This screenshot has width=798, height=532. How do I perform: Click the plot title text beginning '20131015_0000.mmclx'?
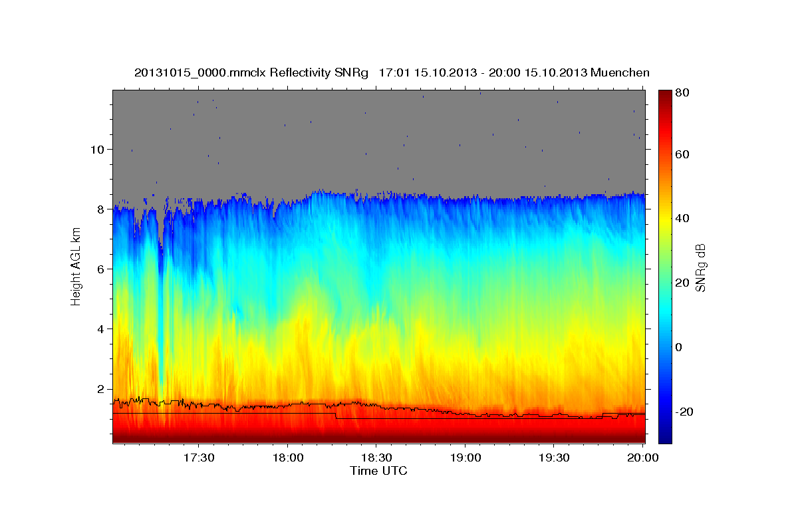(x=392, y=72)
